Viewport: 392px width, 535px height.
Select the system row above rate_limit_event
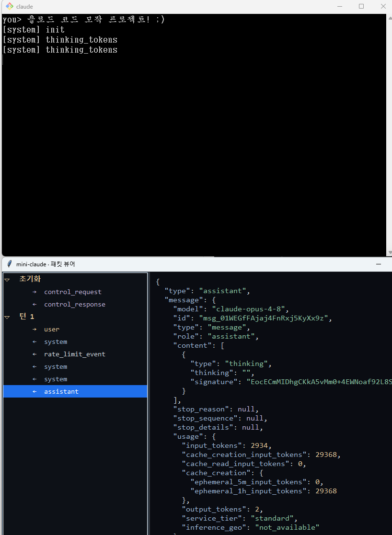[x=75, y=341]
